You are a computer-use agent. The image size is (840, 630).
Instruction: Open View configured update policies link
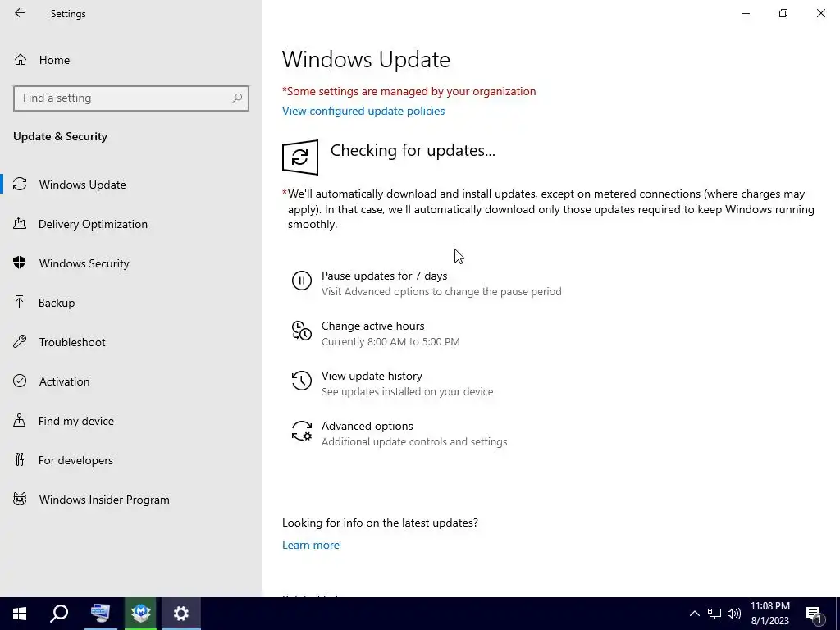point(363,111)
